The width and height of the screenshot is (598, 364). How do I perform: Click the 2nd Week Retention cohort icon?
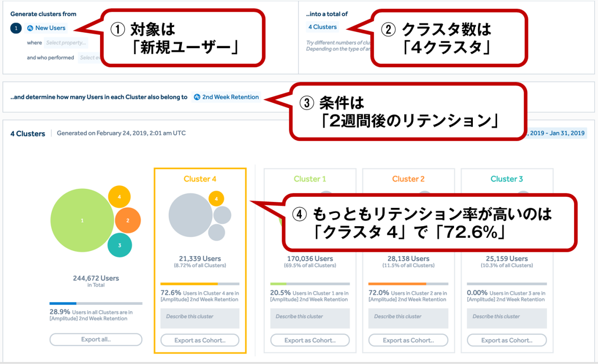(x=197, y=97)
